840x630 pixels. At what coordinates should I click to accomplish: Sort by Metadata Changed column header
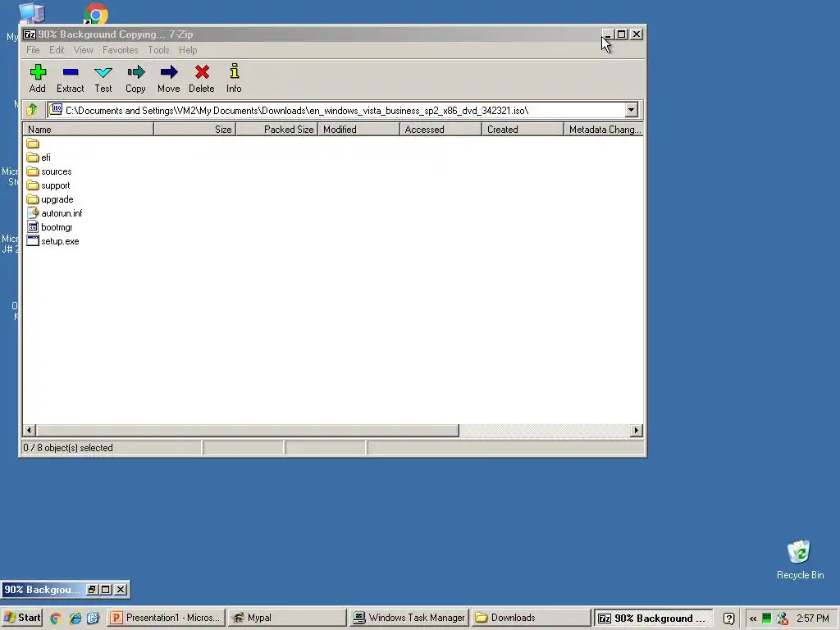[604, 129]
